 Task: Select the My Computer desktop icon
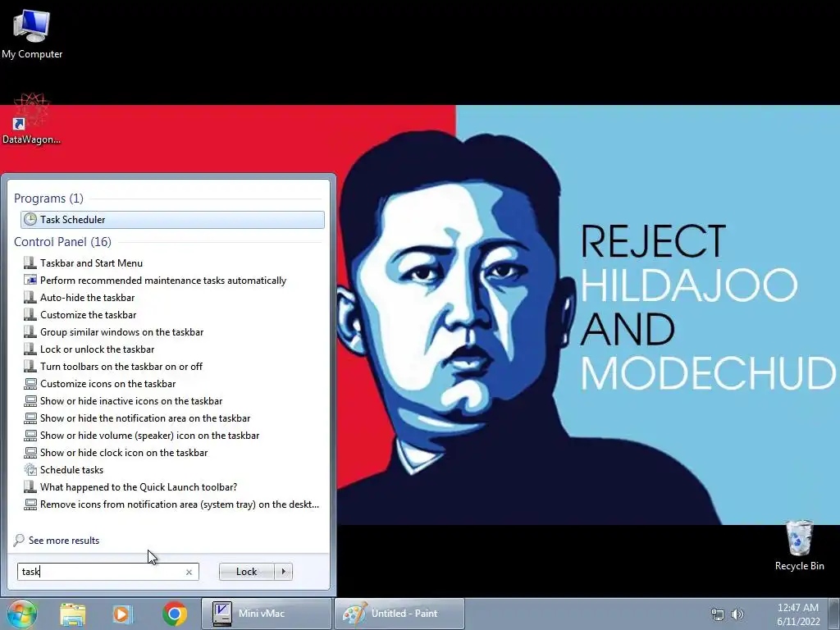coord(32,34)
